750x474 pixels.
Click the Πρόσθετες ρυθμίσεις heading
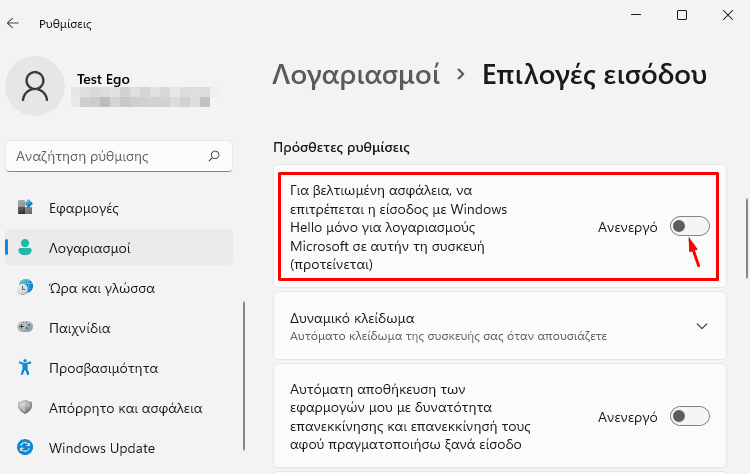(341, 147)
